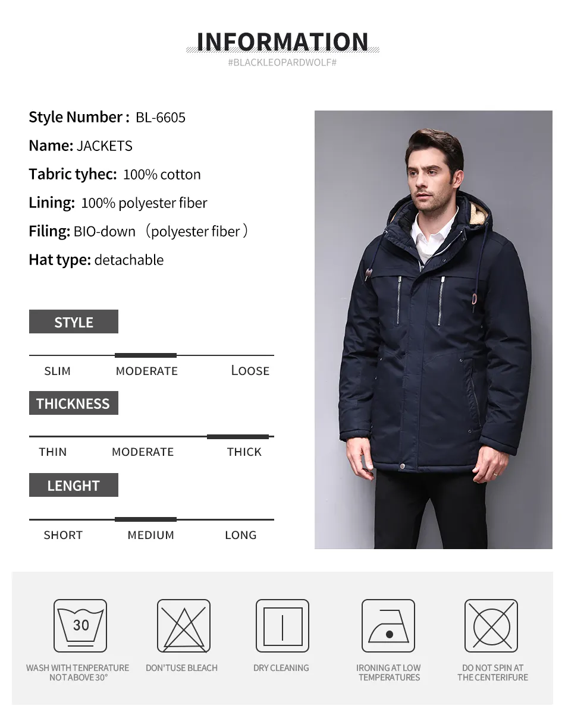Select the THICK thickness option

click(244, 452)
